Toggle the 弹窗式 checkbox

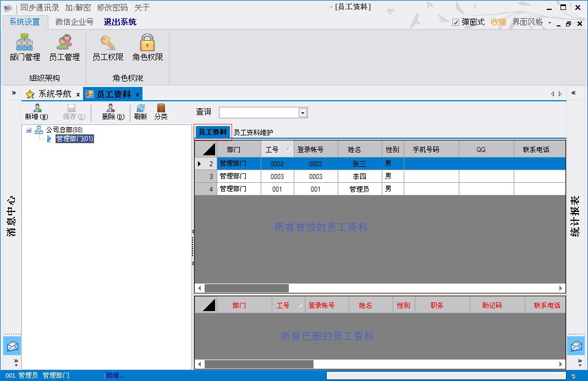click(455, 23)
